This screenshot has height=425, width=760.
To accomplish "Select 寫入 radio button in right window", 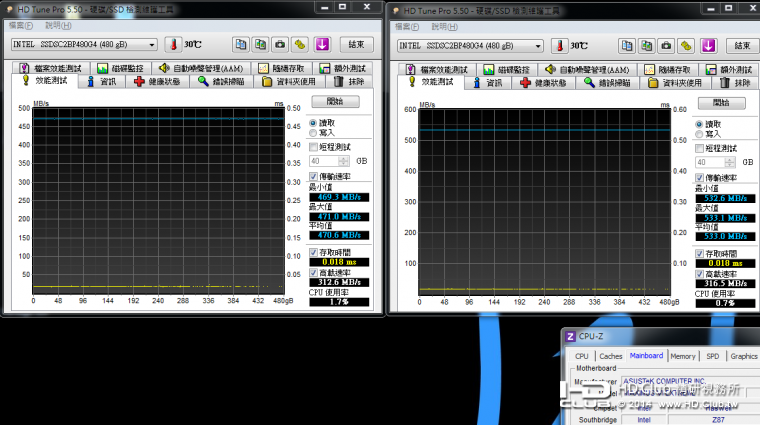I will (x=699, y=134).
